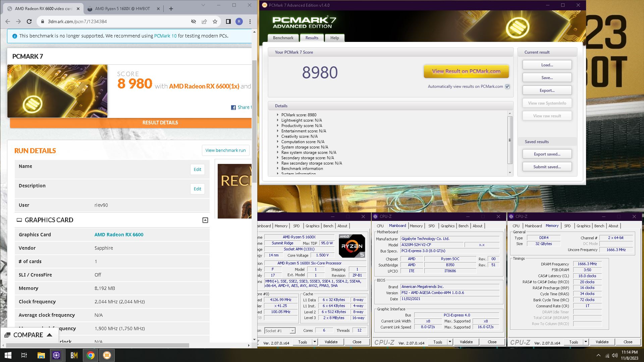Open the Chrome profile avatar
This screenshot has width=644, height=362.
click(x=239, y=21)
